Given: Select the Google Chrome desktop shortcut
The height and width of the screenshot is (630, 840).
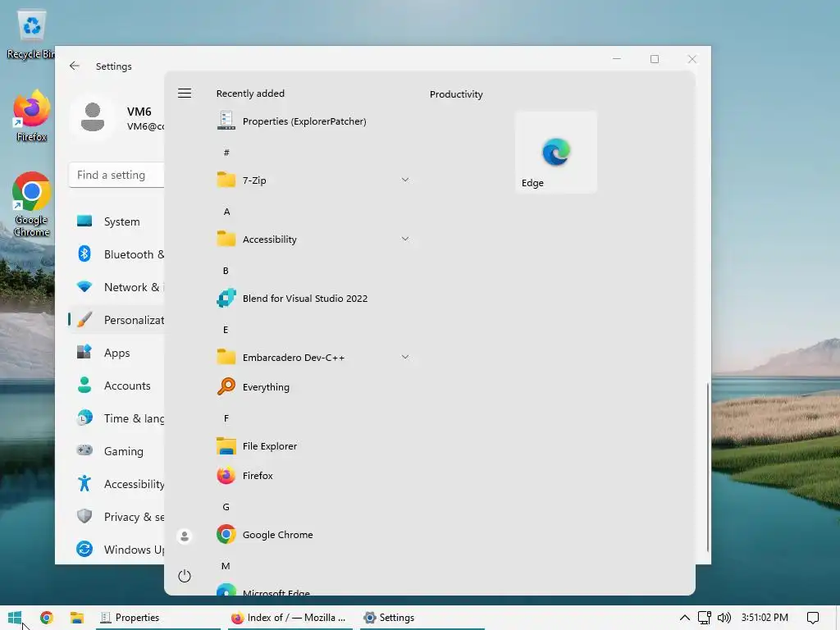Looking at the screenshot, I should click(x=31, y=204).
